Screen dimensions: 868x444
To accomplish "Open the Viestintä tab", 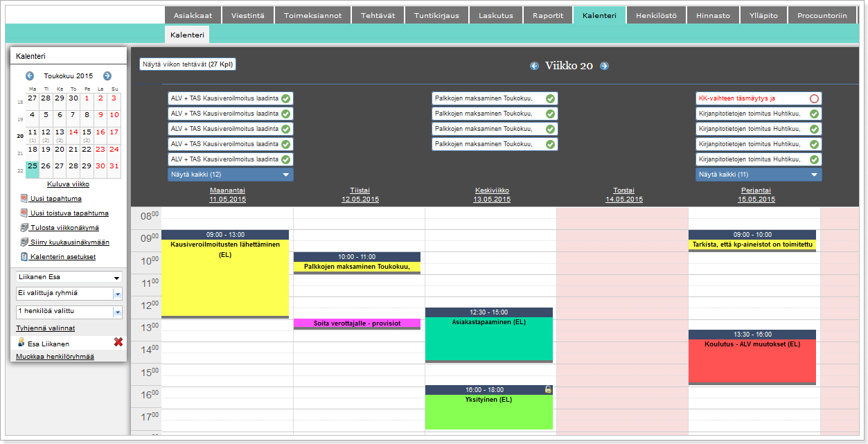I will coord(248,15).
